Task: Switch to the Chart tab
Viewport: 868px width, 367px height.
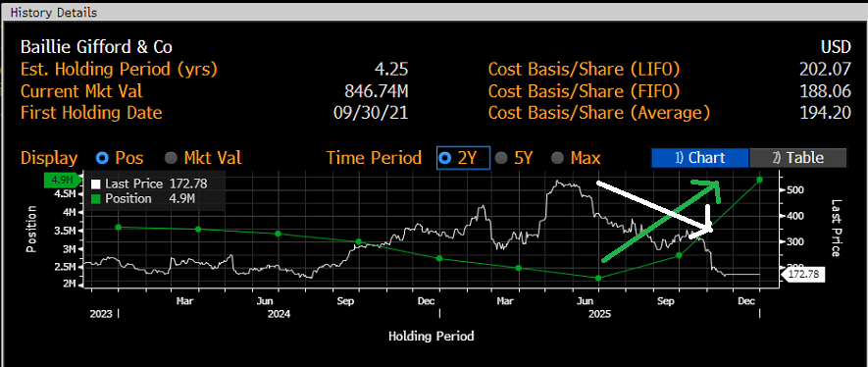Action: 699,158
